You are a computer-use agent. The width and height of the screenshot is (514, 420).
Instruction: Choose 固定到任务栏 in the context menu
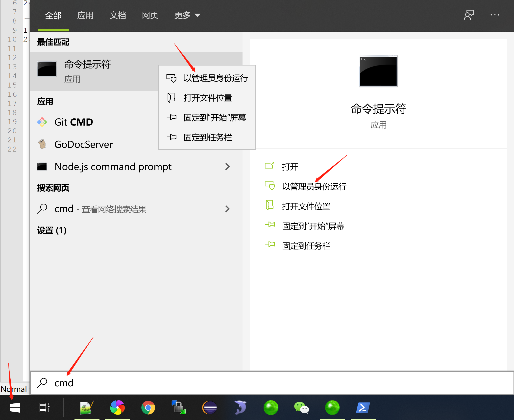click(x=207, y=137)
